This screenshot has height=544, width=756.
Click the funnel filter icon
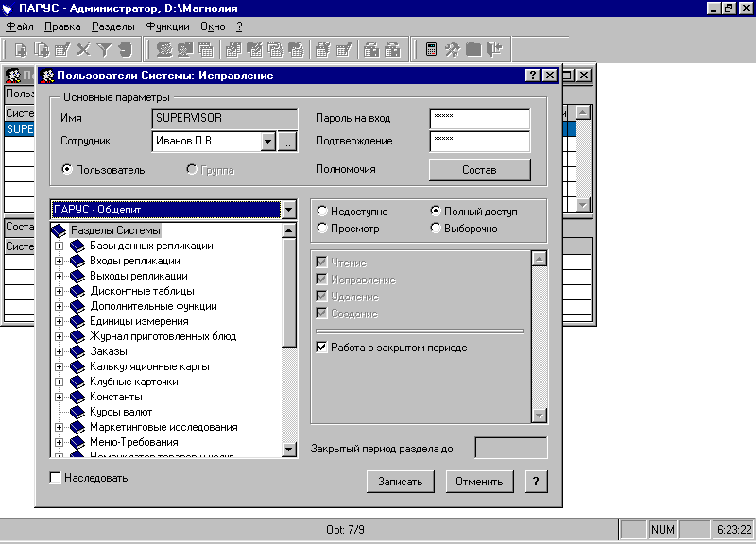104,50
